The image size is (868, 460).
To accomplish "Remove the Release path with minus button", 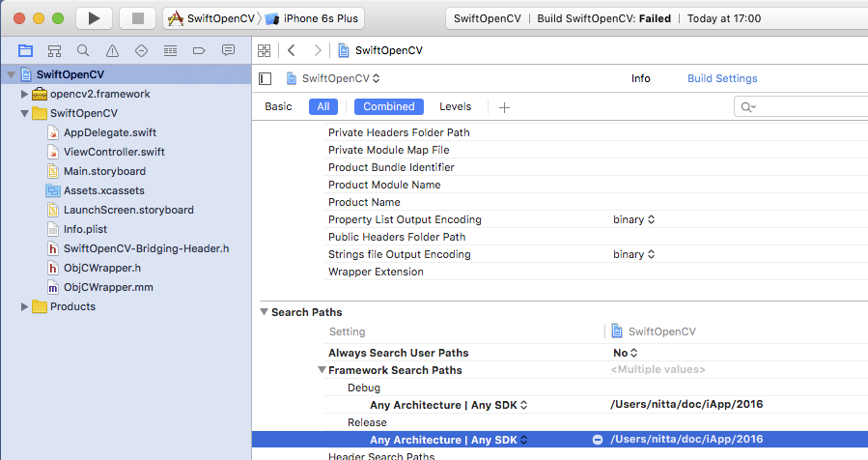I will 598,440.
